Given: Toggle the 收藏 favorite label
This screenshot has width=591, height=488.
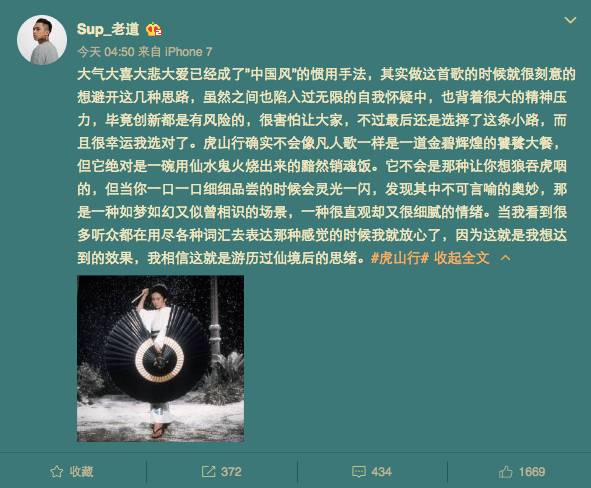Looking at the screenshot, I should 81,472.
